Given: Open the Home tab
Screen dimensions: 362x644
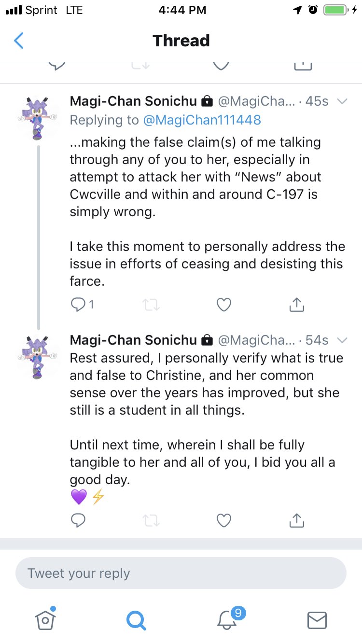Looking at the screenshot, I should coord(45,619).
